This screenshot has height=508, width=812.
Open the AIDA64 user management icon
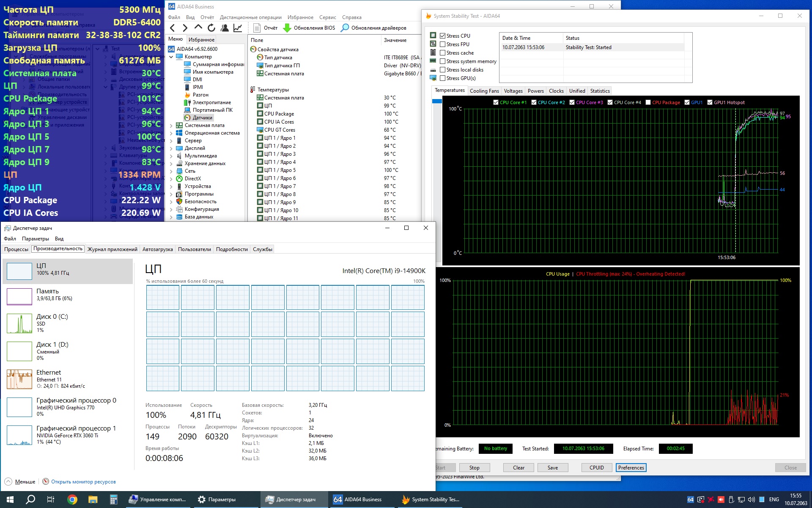click(x=225, y=28)
